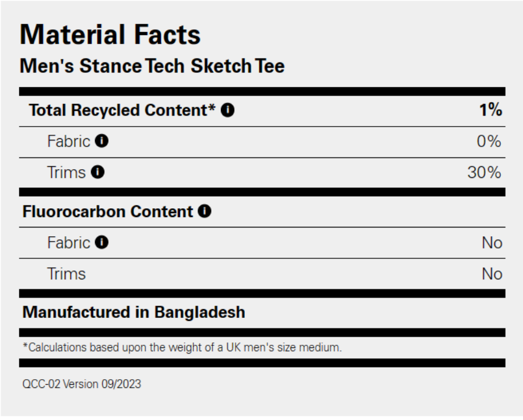
Task: Select the 1% total recycled value
Action: [491, 110]
